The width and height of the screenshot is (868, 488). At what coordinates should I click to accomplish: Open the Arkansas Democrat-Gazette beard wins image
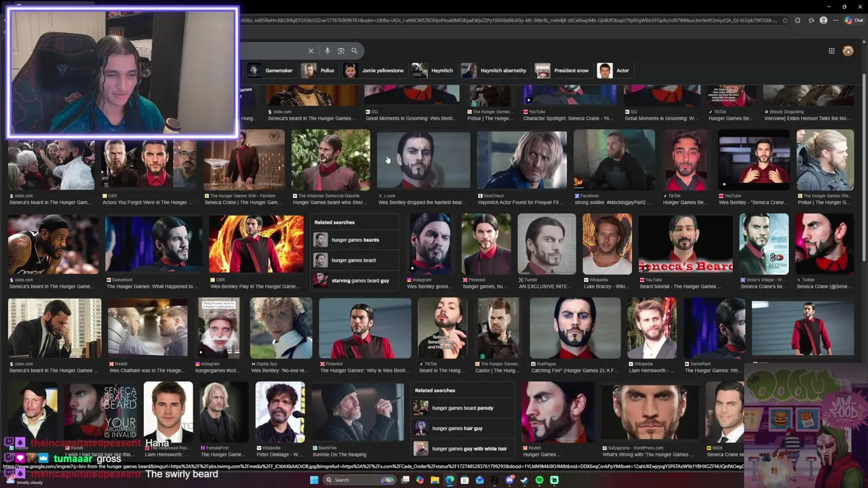point(330,159)
